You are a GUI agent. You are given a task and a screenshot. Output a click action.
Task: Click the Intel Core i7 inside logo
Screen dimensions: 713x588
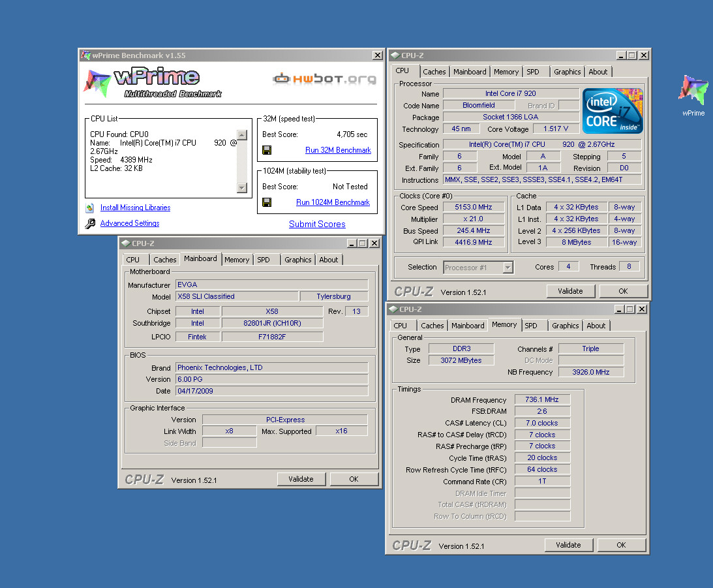[x=613, y=111]
